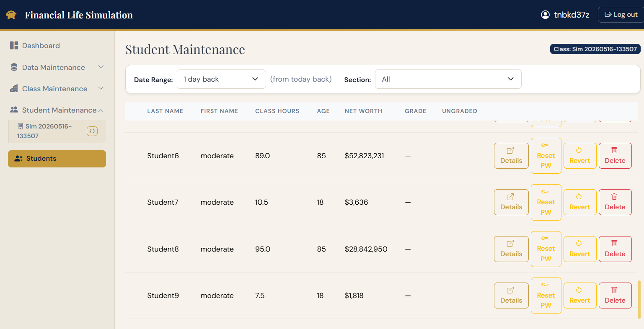644x329 pixels.
Task: Click the Students list icon in sidebar
Action: click(x=18, y=159)
